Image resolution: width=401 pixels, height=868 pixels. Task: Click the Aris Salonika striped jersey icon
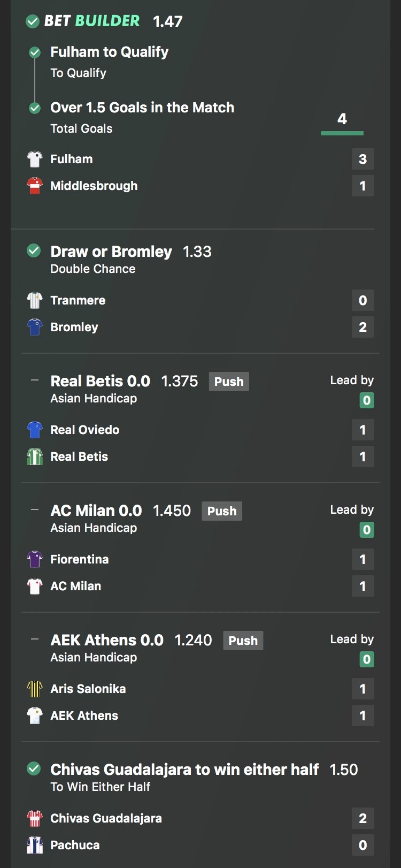(x=35, y=689)
